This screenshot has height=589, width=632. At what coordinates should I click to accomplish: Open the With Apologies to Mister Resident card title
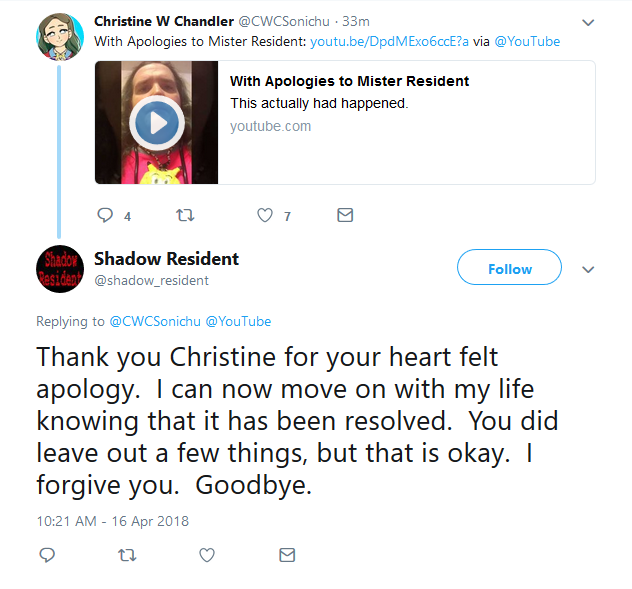pos(349,81)
